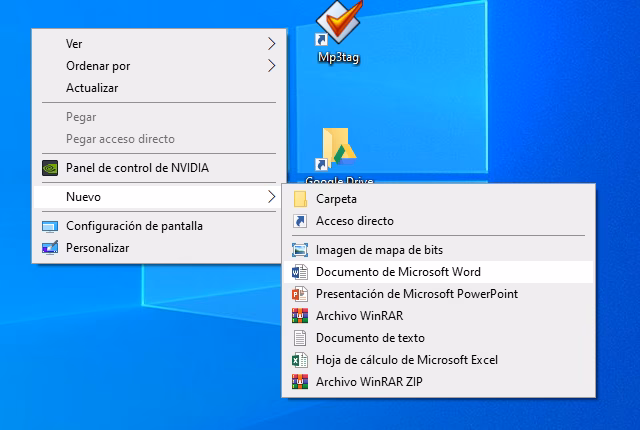The image size is (640, 430).
Task: Click the Excel spreadsheet icon
Action: click(x=300, y=360)
